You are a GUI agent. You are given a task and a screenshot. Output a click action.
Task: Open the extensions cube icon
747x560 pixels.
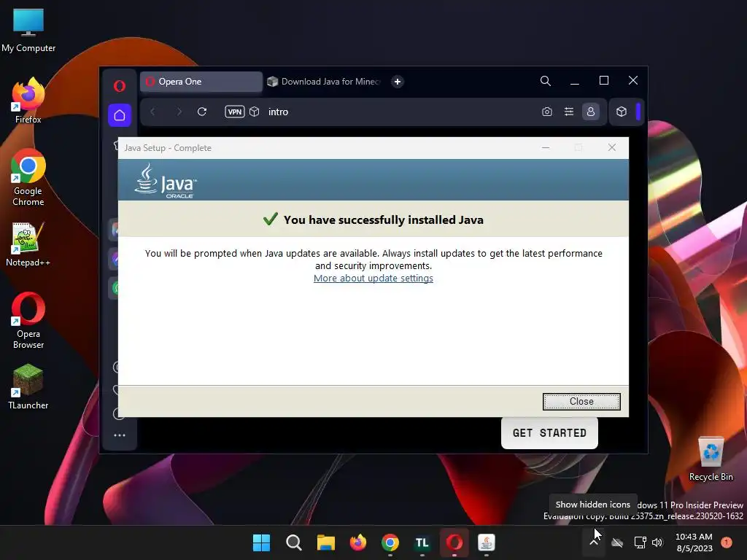coord(622,112)
